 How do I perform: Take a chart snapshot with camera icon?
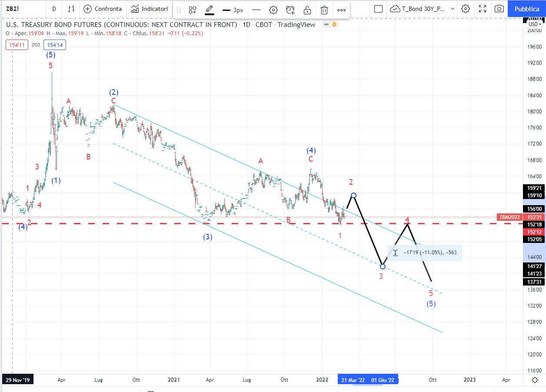(x=499, y=9)
